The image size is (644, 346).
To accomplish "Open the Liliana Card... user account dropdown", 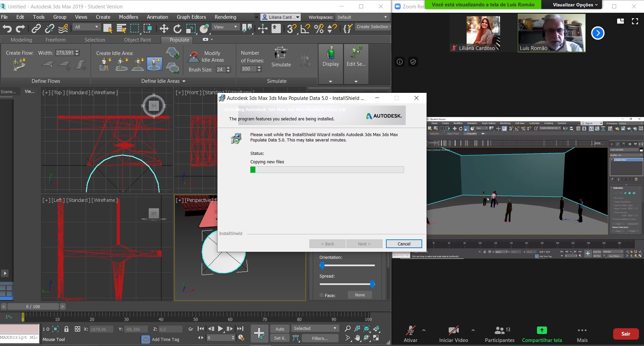I will (x=281, y=17).
